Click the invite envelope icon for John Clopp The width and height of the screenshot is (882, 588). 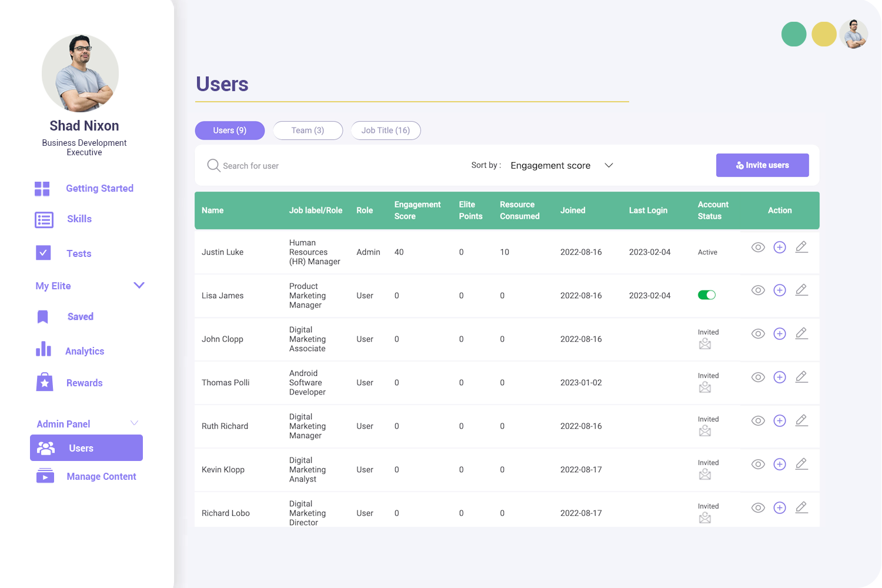pos(705,344)
